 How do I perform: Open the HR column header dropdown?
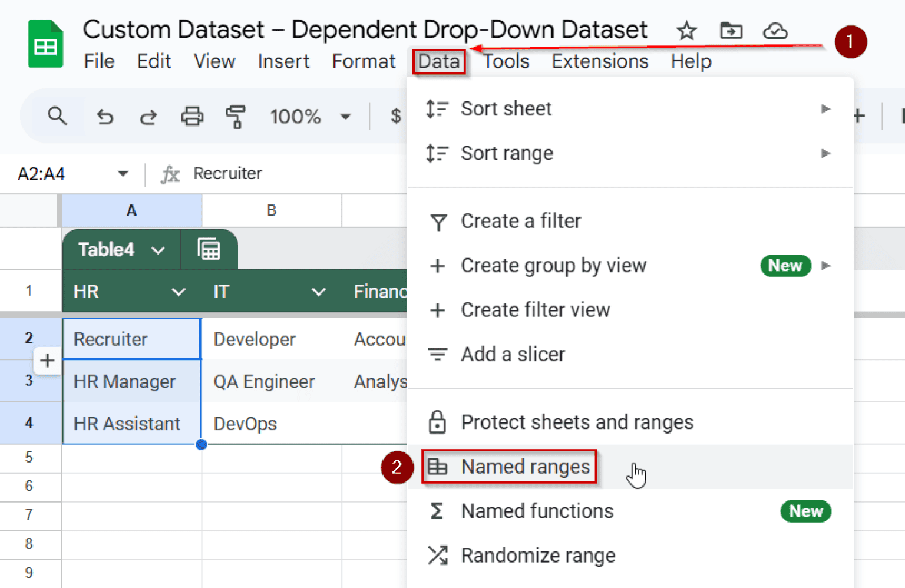point(179,291)
